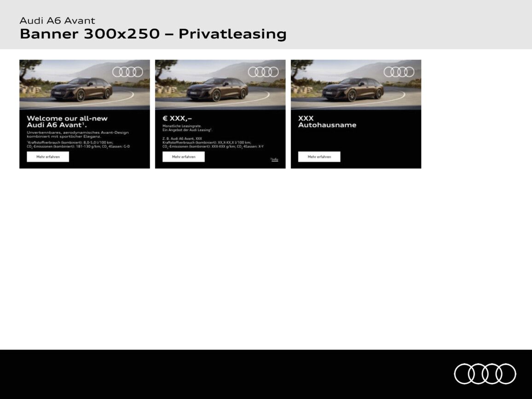The image size is (532, 399).
Task: Click the Audi rings logo in the price banner
Action: (263, 72)
